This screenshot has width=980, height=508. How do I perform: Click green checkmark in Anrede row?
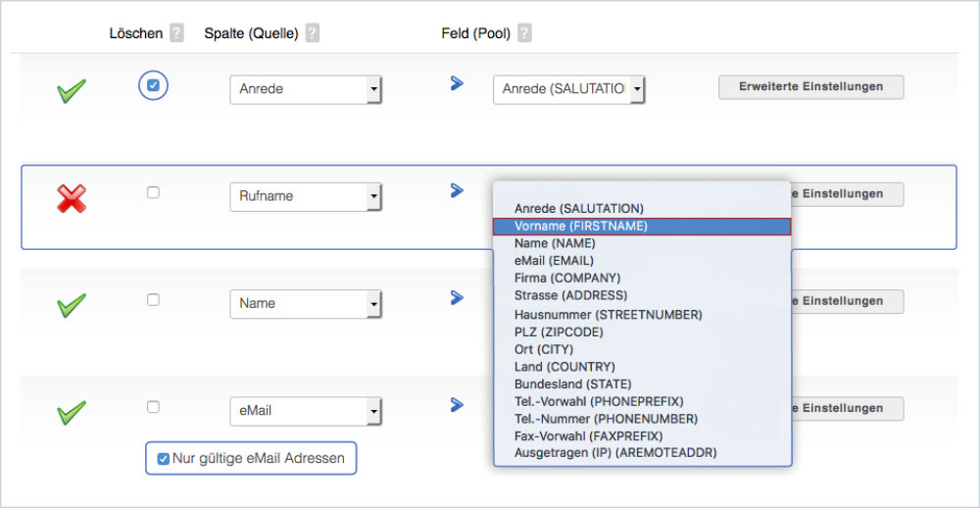72,92
